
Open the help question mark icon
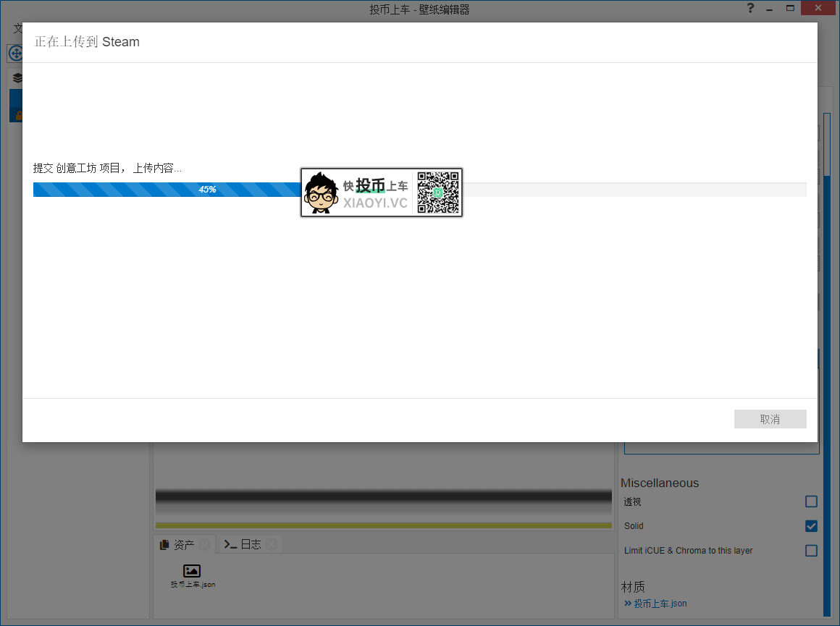tap(750, 8)
